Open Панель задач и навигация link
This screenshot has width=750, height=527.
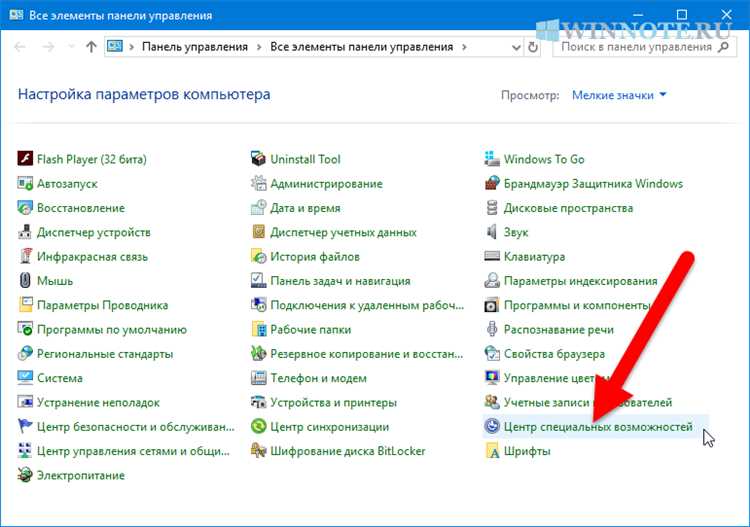click(x=341, y=280)
